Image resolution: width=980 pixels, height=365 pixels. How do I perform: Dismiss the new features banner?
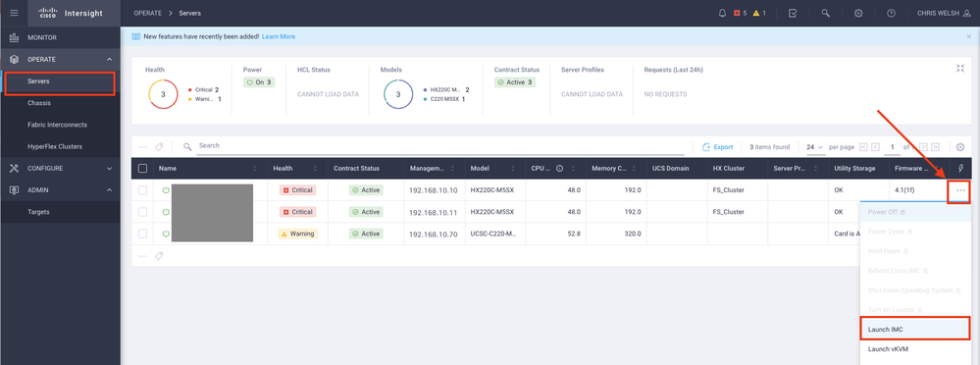pyautogui.click(x=969, y=37)
